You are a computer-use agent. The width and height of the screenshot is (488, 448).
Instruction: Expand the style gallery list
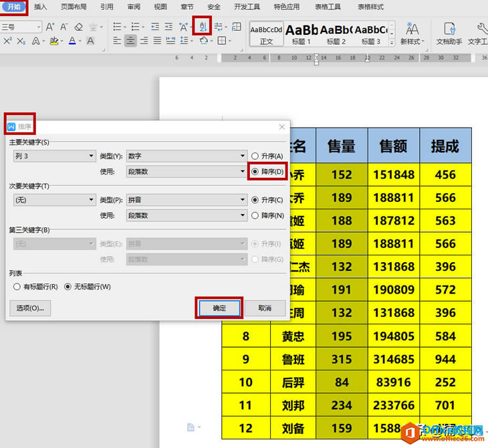392,43
